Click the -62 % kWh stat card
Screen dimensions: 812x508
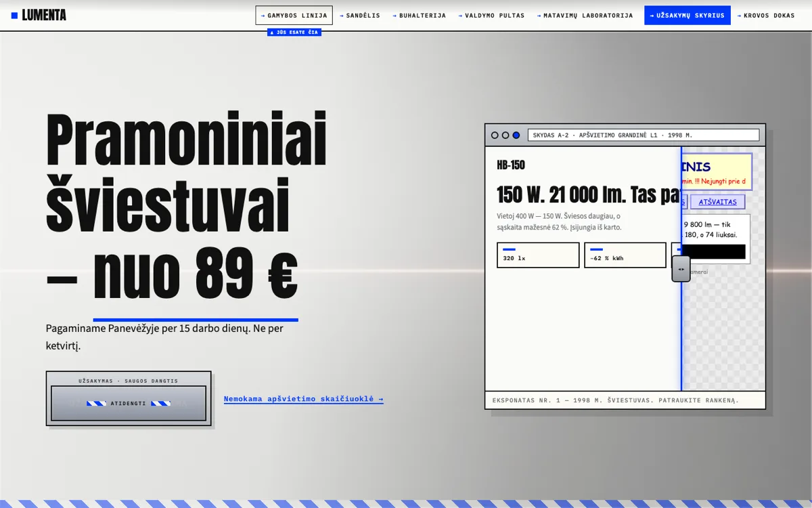pyautogui.click(x=625, y=255)
